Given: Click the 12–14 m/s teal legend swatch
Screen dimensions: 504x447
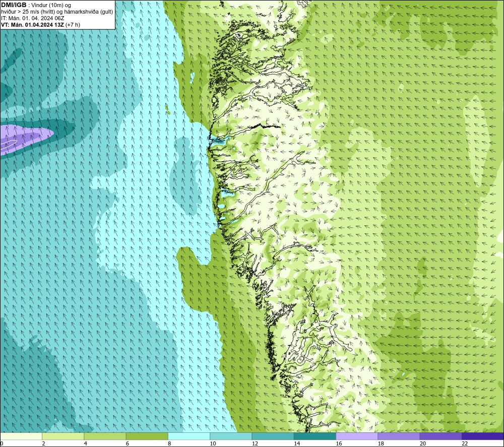Looking at the screenshot, I should click(x=273, y=436).
